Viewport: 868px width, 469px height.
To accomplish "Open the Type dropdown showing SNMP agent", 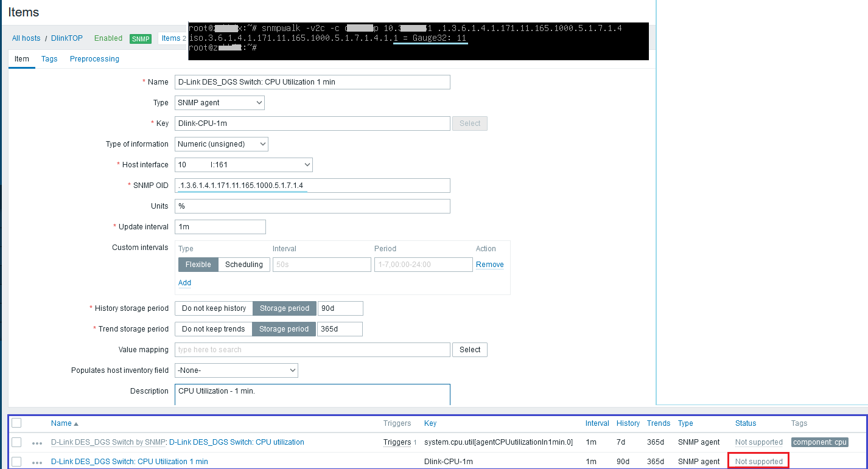I will [x=219, y=102].
